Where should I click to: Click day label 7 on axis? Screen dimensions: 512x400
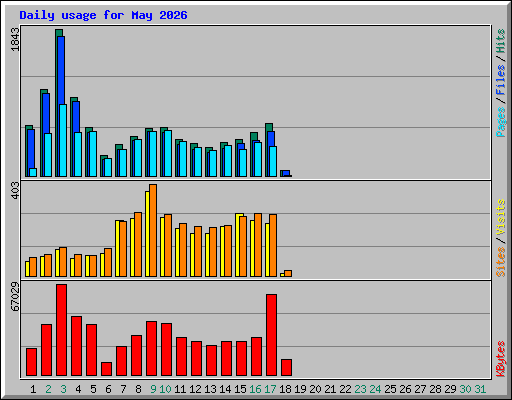[x=123, y=389]
